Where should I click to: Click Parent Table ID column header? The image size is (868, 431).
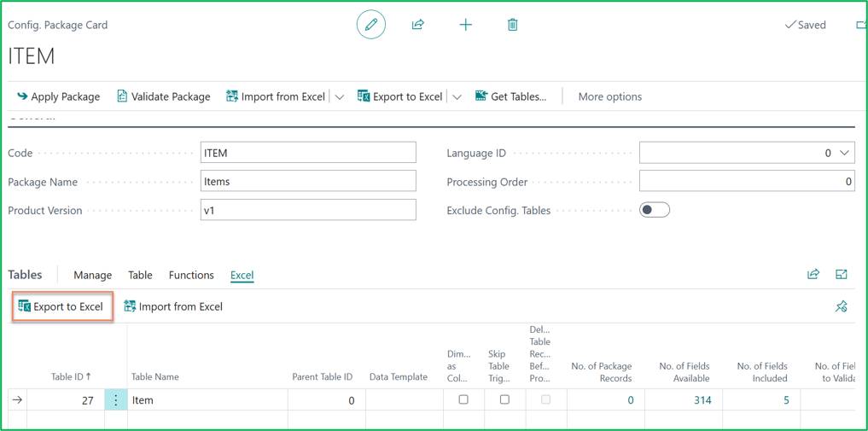(x=322, y=376)
